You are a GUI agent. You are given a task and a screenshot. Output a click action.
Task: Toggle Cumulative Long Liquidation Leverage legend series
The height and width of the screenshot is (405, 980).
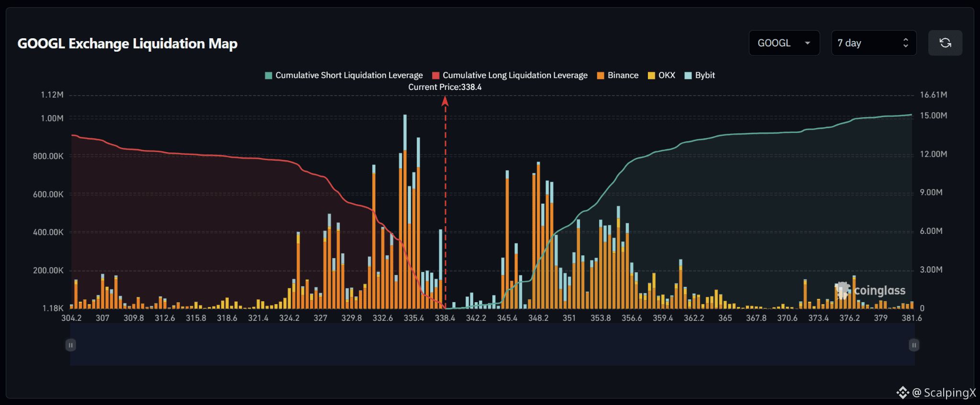pyautogui.click(x=510, y=76)
